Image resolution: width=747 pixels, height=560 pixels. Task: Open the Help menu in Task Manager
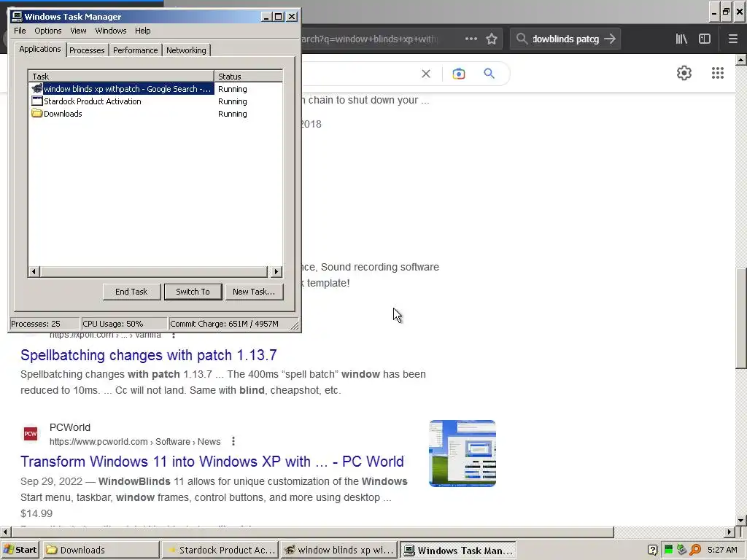[142, 31]
